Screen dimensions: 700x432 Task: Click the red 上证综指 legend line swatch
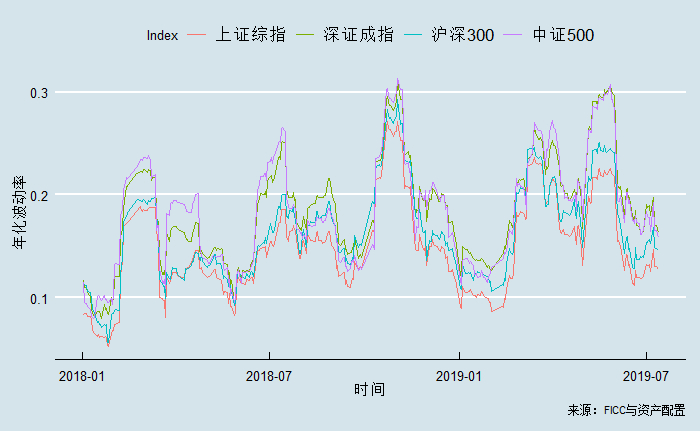click(x=196, y=35)
